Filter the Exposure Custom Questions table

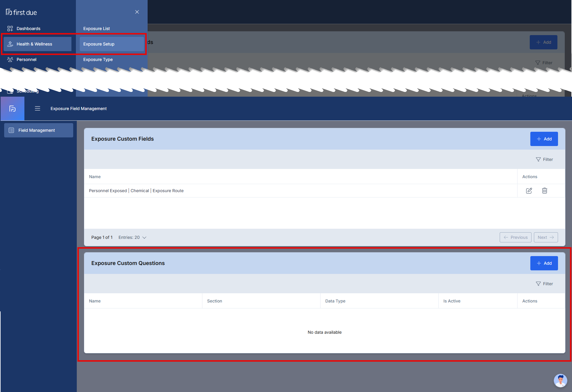coord(544,284)
